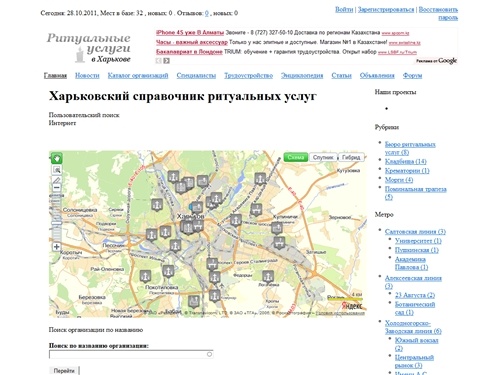Open Центральный рынок (3) station link
This screenshot has width=500, height=375.
tap(414, 361)
